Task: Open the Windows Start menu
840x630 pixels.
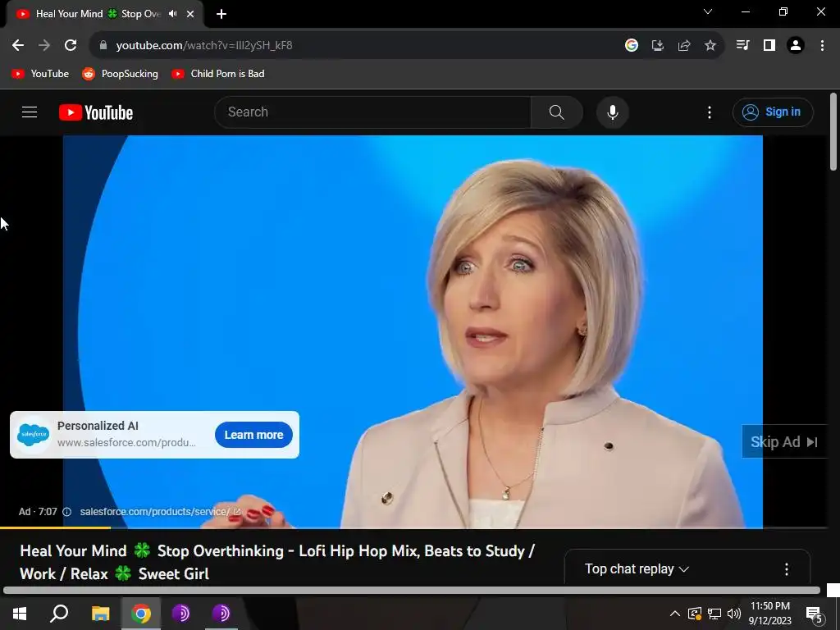Action: (x=20, y=614)
